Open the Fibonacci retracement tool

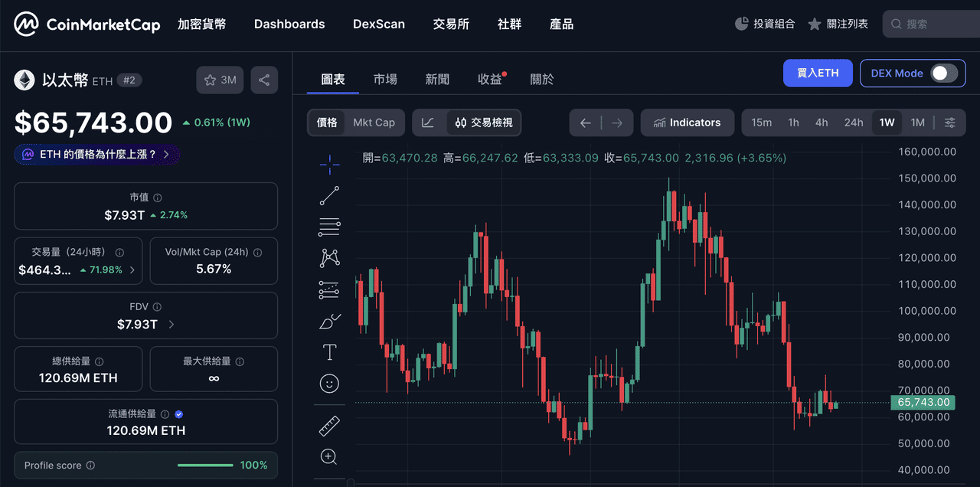[329, 227]
